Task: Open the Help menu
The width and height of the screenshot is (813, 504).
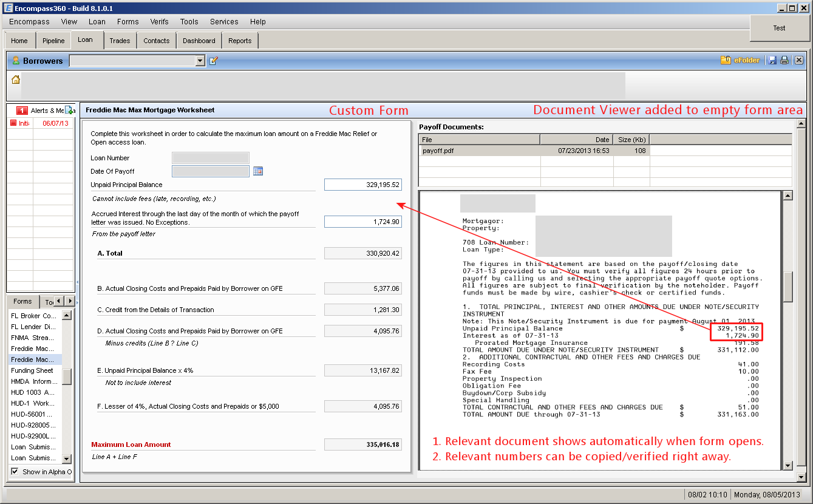Action: (x=258, y=22)
